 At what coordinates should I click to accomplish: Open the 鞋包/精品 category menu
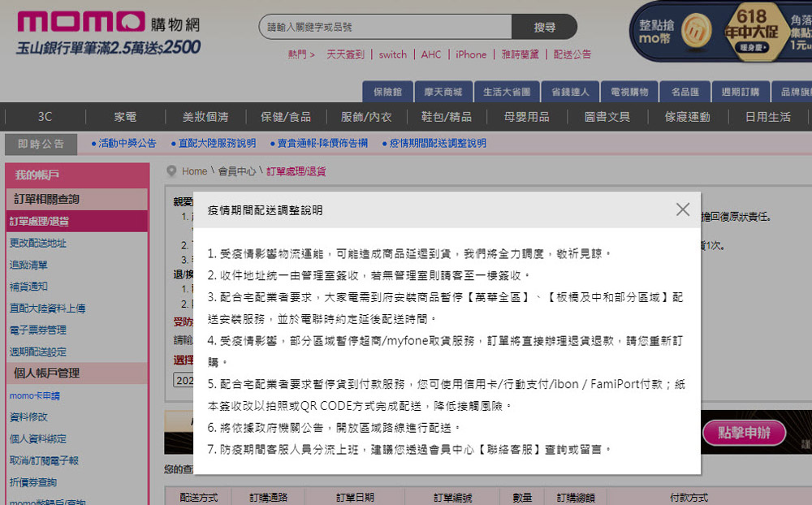[447, 117]
